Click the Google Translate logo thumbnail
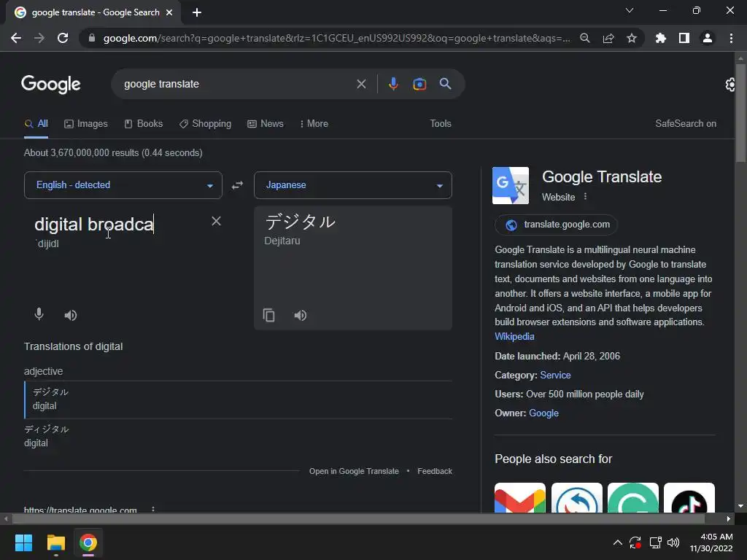 point(510,185)
